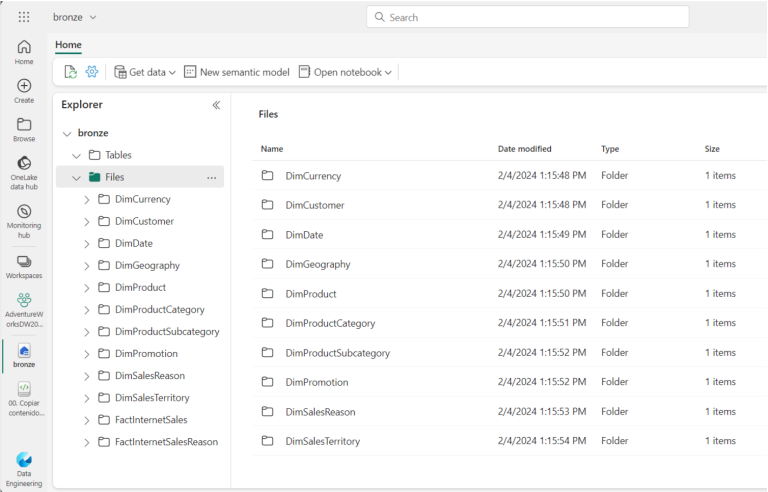Select DimCustomer in Explorer tree
The image size is (768, 492).
click(144, 221)
